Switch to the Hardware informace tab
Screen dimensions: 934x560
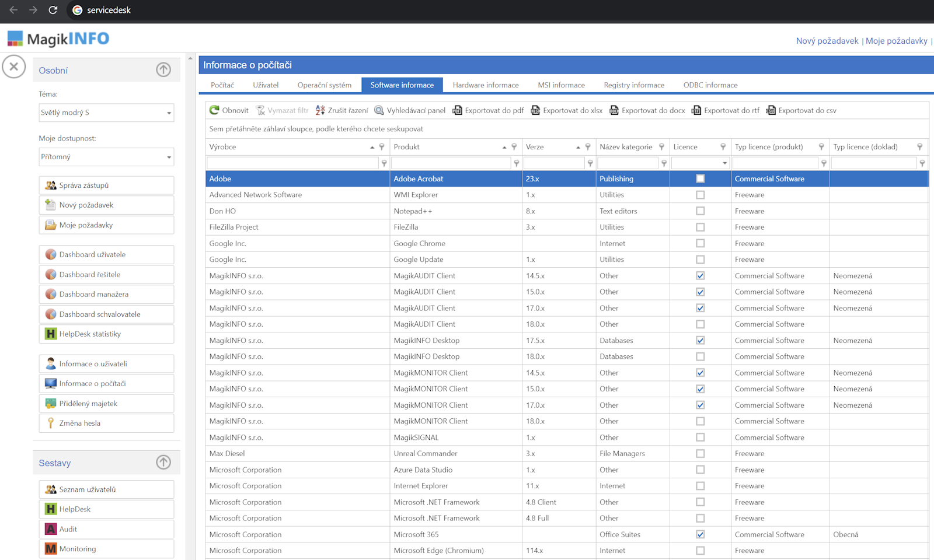485,85
